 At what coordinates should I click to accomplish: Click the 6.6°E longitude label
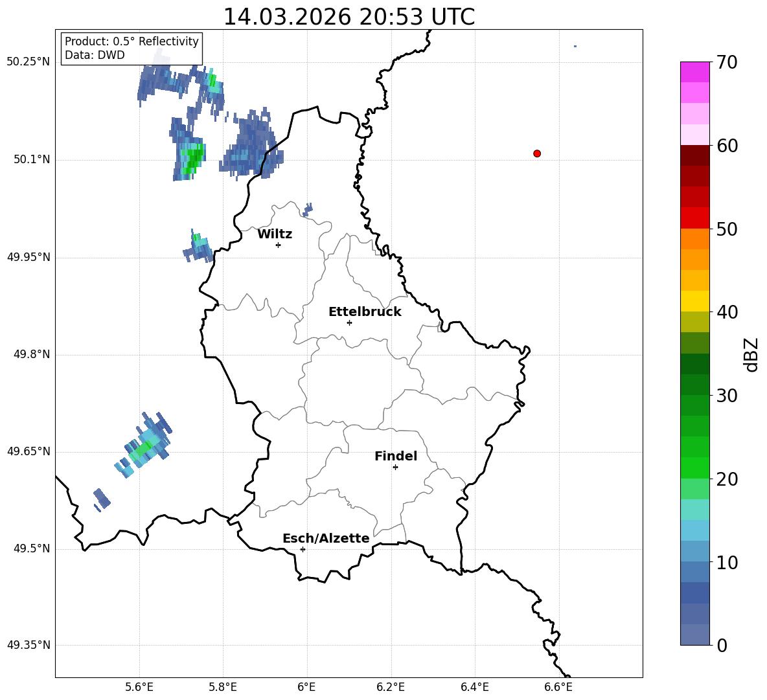point(558,687)
